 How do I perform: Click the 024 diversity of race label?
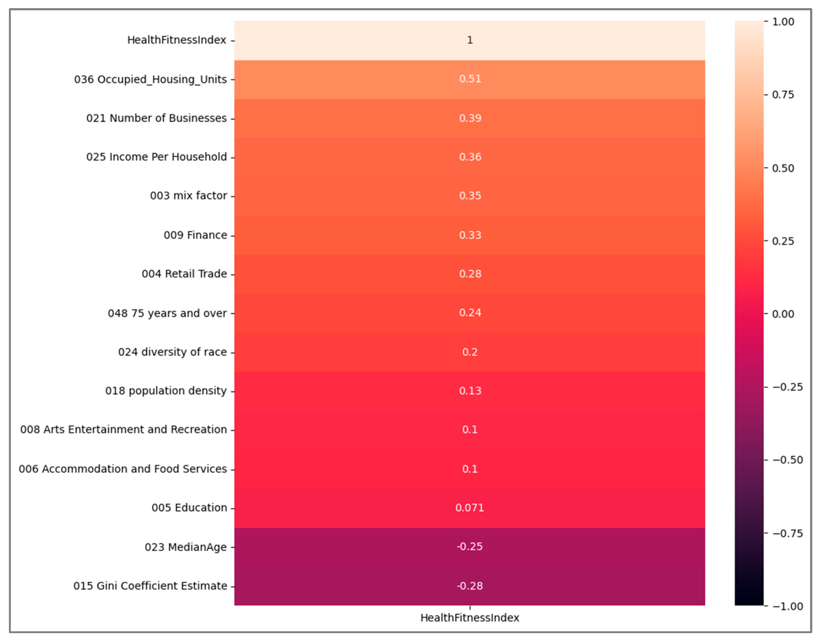click(172, 352)
